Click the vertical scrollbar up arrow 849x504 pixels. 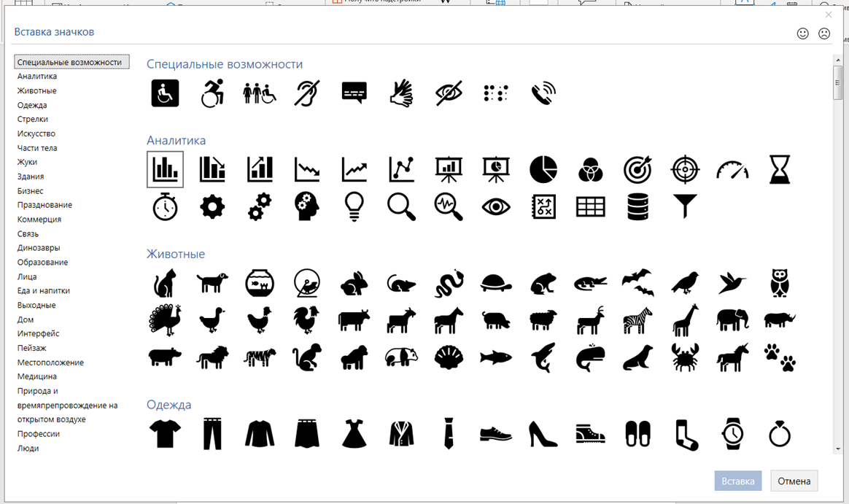point(838,61)
